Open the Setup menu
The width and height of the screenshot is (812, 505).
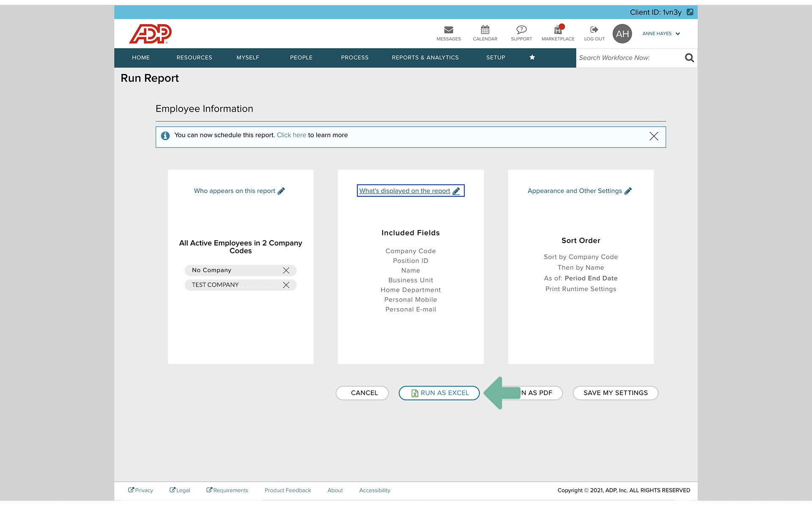pos(496,57)
